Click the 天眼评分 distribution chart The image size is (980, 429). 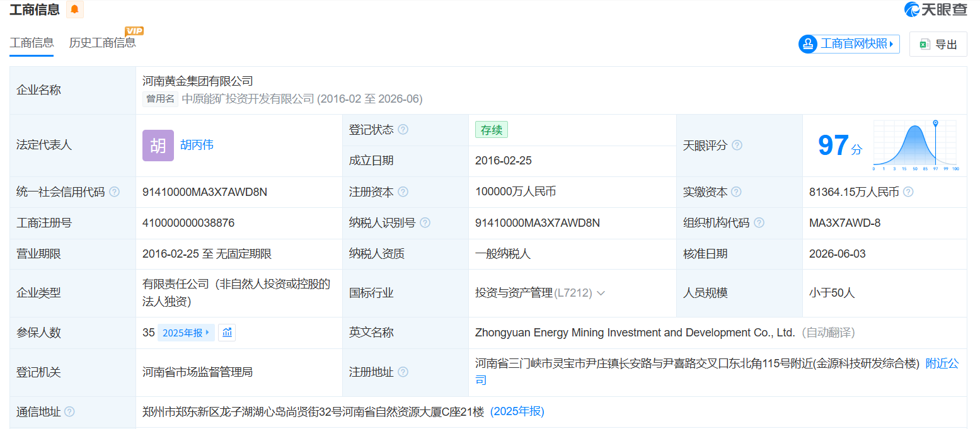[x=915, y=146]
